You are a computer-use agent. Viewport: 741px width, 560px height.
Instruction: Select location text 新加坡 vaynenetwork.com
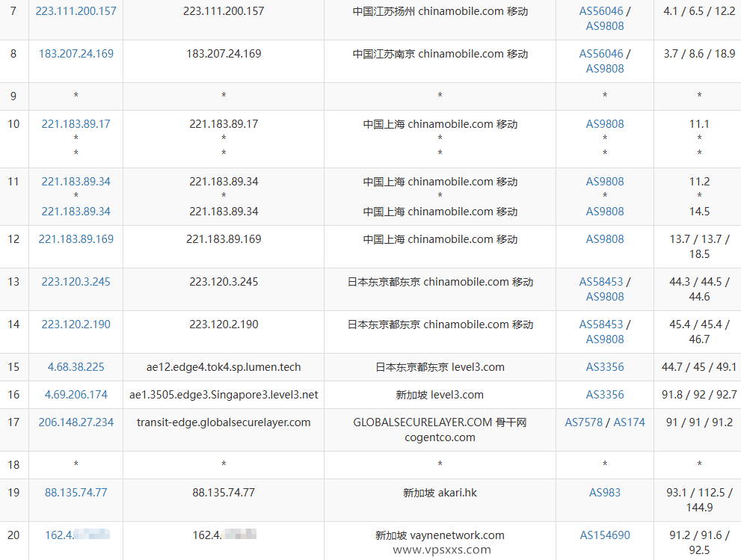[440, 535]
